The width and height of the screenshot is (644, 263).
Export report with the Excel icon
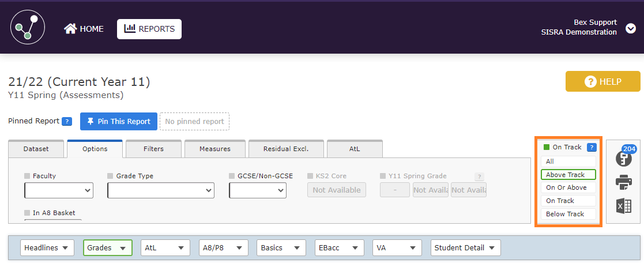(x=623, y=206)
